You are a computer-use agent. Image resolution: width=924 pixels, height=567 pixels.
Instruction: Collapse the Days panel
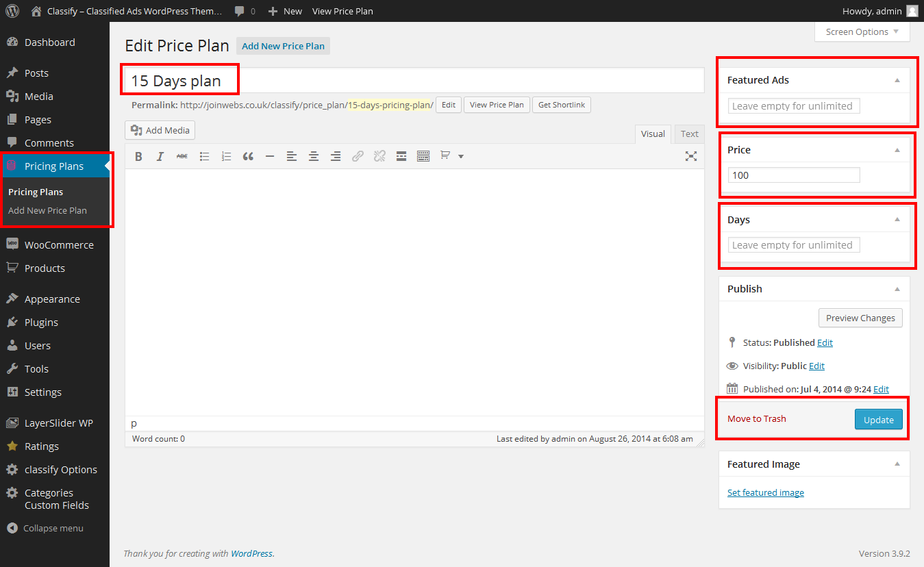(897, 220)
